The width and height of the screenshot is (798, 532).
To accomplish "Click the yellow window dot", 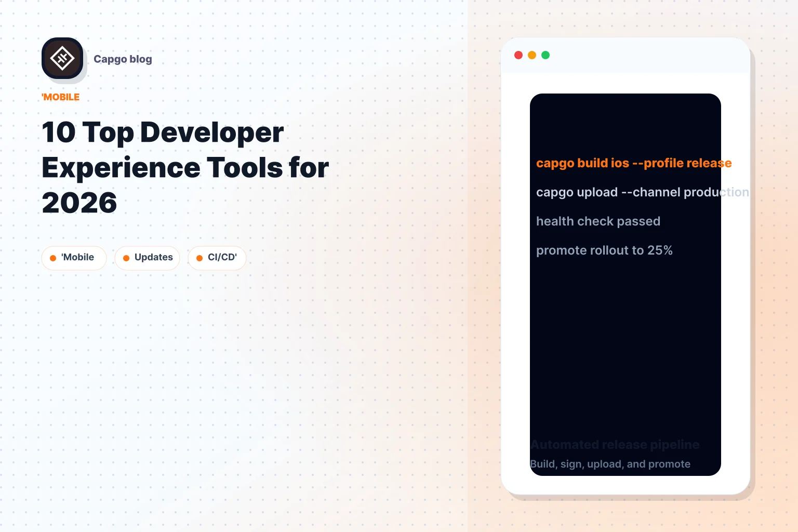I will point(532,55).
